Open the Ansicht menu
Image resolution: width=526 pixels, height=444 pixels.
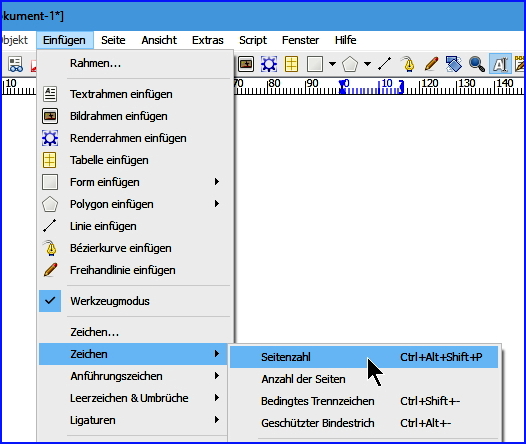tap(159, 40)
